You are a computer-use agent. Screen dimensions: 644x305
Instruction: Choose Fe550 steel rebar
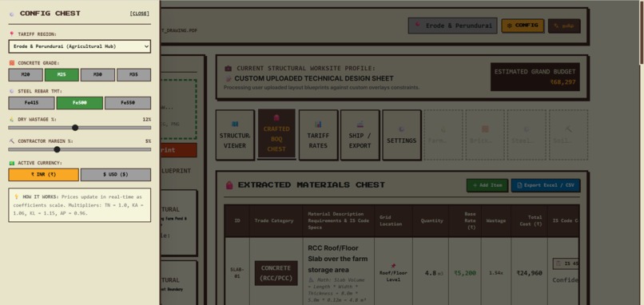point(128,103)
